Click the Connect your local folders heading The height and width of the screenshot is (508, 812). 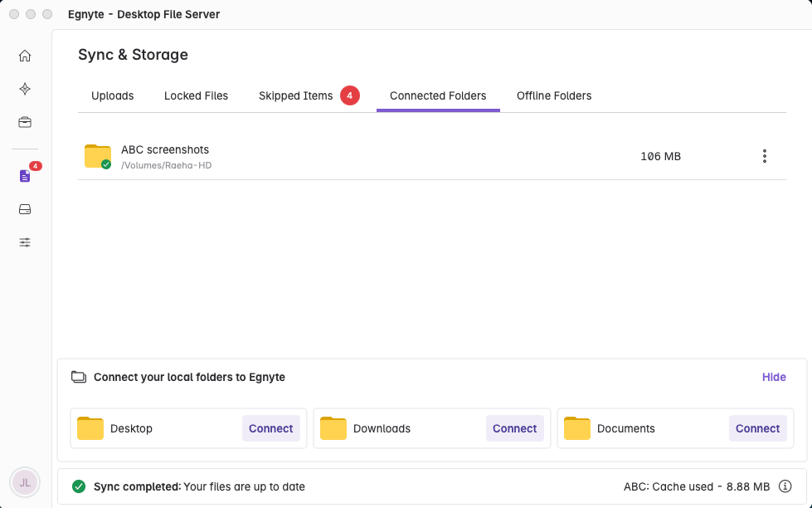coord(190,377)
